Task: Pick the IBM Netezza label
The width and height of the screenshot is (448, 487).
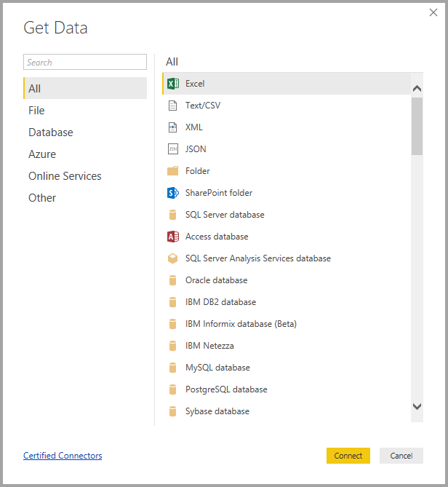Action: click(x=209, y=346)
